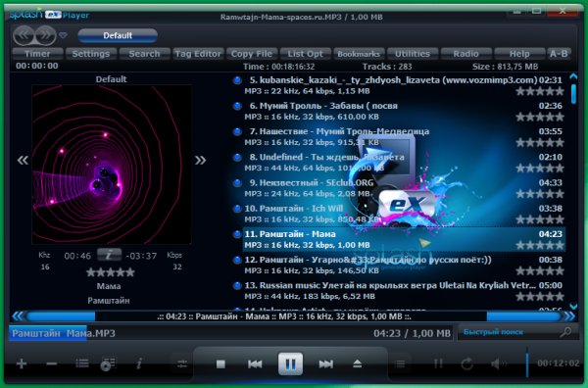Stop playback
The image size is (588, 388).
click(x=220, y=364)
